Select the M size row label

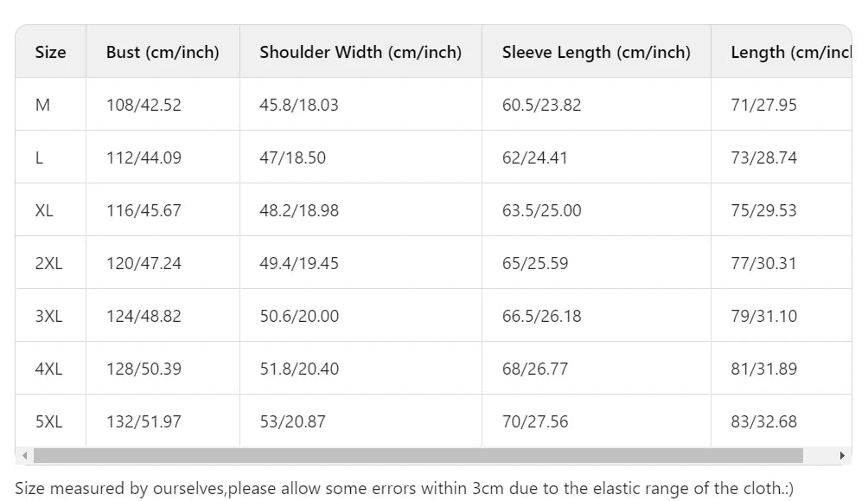[x=42, y=105]
